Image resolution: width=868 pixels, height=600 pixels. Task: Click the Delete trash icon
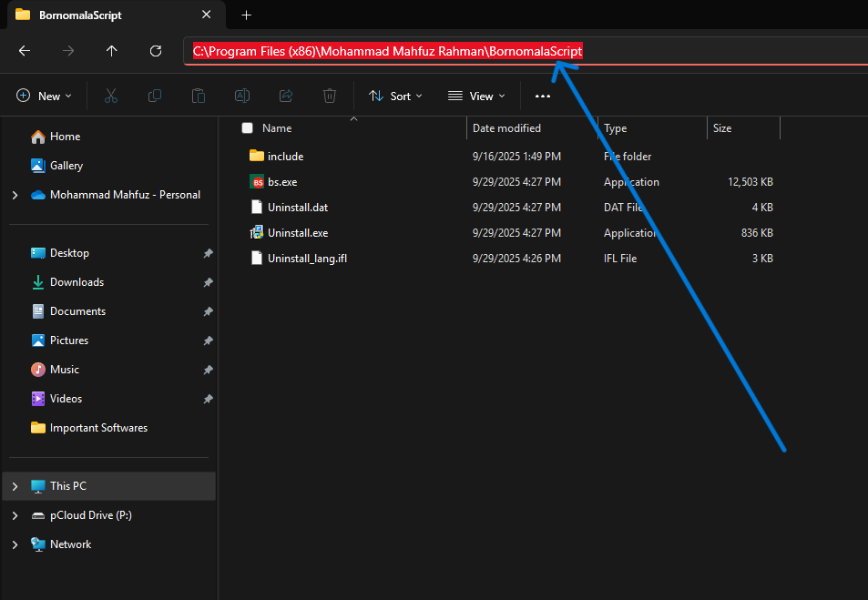(x=330, y=96)
